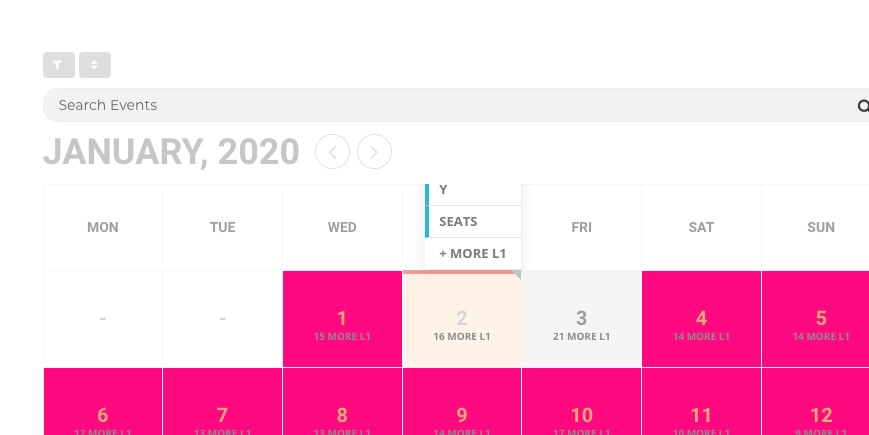869x435 pixels.
Task: Select the 'Y' event in popup
Action: (x=473, y=190)
